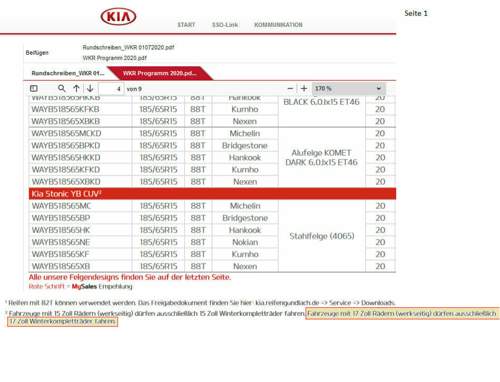Select part number WAYB518565KFKB
Screen dimensions: 500x382
click(x=65, y=109)
